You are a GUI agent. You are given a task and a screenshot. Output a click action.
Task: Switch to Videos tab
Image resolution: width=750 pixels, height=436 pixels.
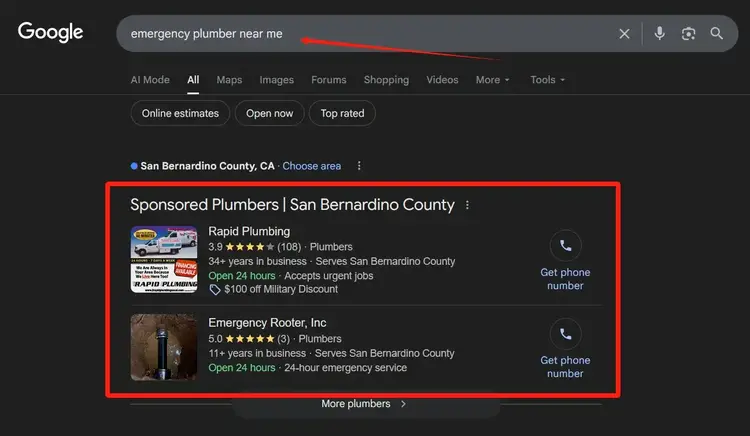(x=442, y=80)
